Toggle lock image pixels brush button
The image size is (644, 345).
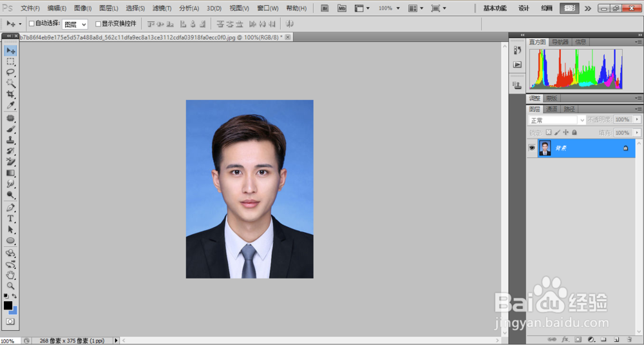tap(557, 132)
